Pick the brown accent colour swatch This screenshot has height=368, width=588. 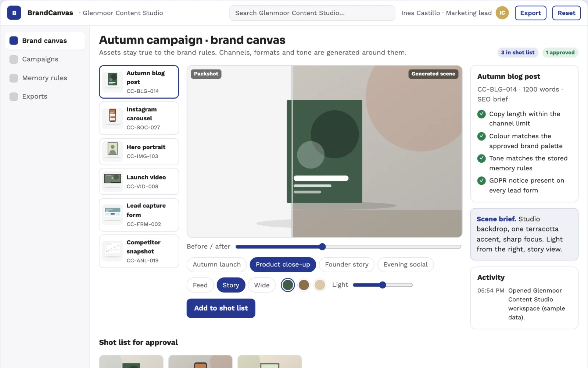click(304, 285)
